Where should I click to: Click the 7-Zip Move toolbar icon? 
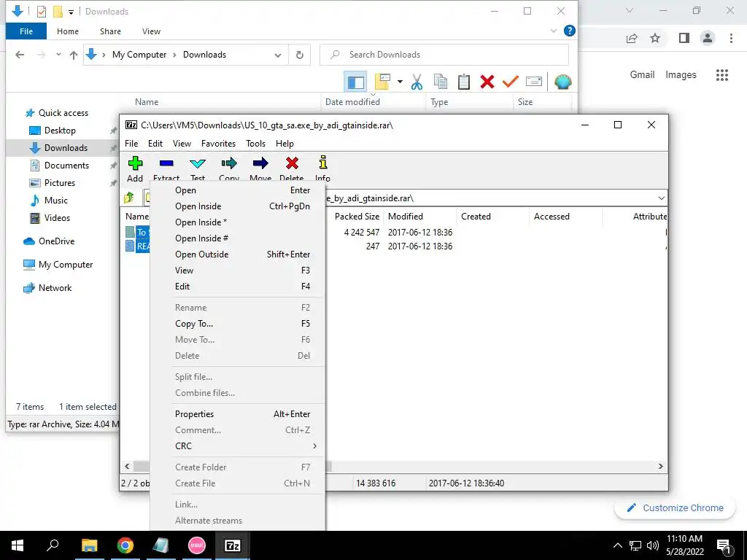coord(260,163)
